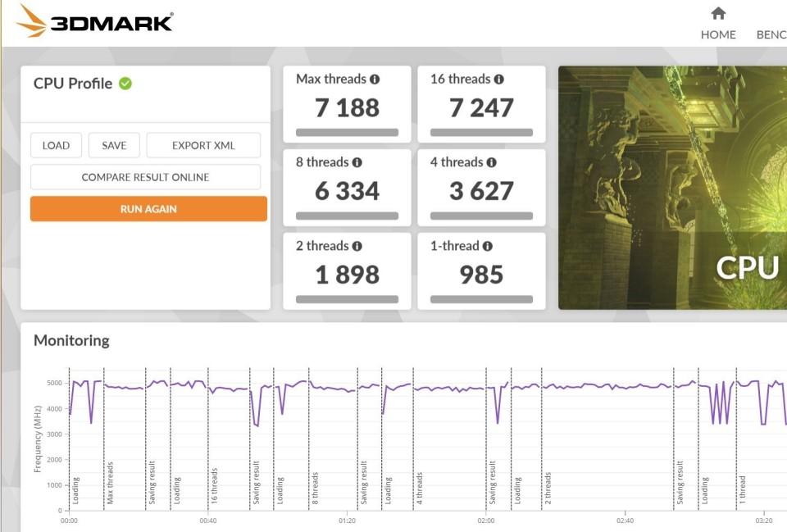Click the green validation checkmark beside CPU Profile
Screen dimensions: 787x532
click(x=125, y=84)
